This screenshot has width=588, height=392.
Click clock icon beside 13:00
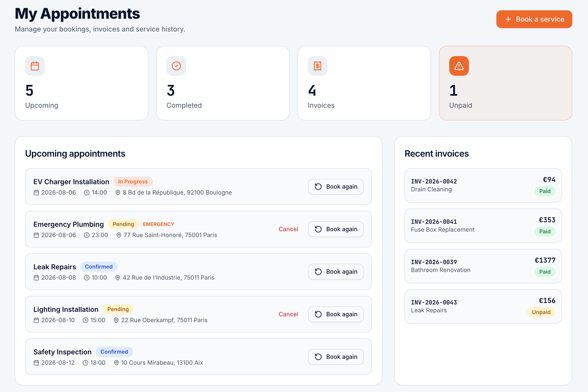(85, 362)
